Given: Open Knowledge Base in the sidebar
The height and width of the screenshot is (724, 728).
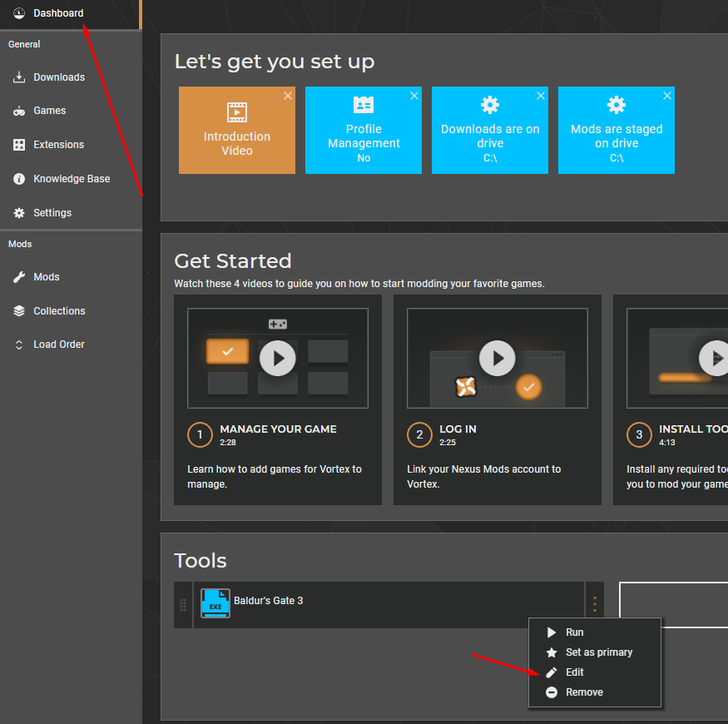Looking at the screenshot, I should pyautogui.click(x=70, y=179).
